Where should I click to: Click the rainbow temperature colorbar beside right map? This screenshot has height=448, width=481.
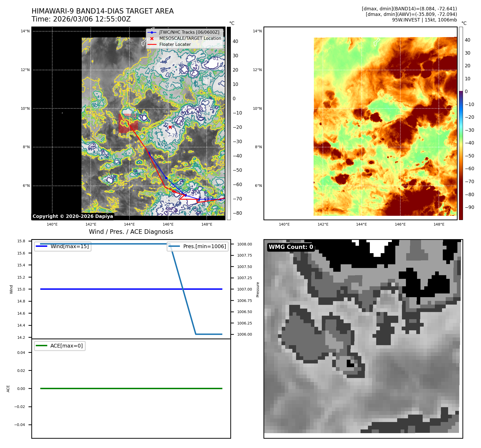pyautogui.click(x=461, y=123)
